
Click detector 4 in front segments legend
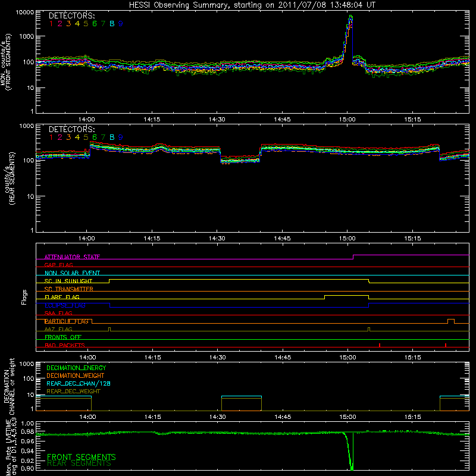coord(77,24)
